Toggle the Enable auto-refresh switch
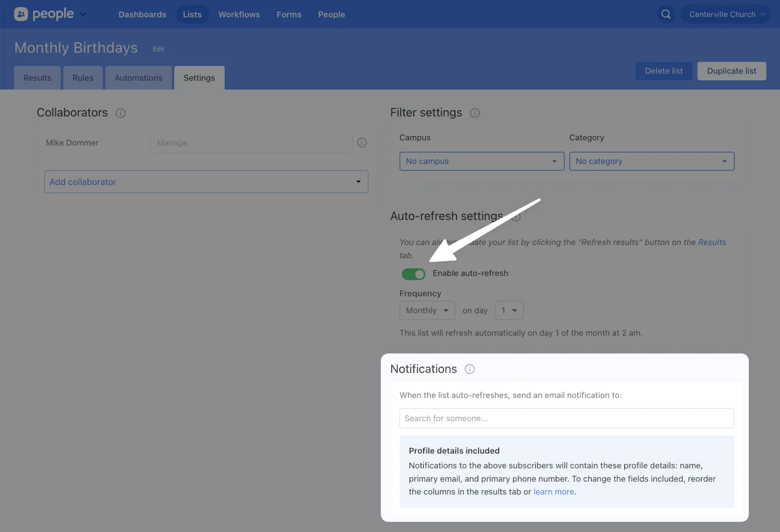The image size is (780, 532). 413,274
